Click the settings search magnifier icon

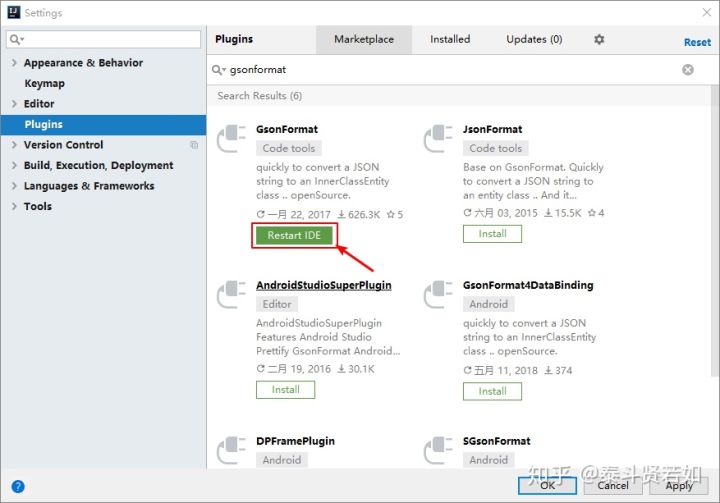(16, 40)
